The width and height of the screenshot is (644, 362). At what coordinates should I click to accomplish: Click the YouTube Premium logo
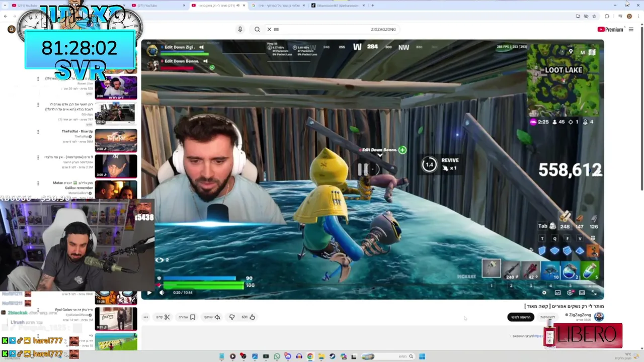pos(610,29)
